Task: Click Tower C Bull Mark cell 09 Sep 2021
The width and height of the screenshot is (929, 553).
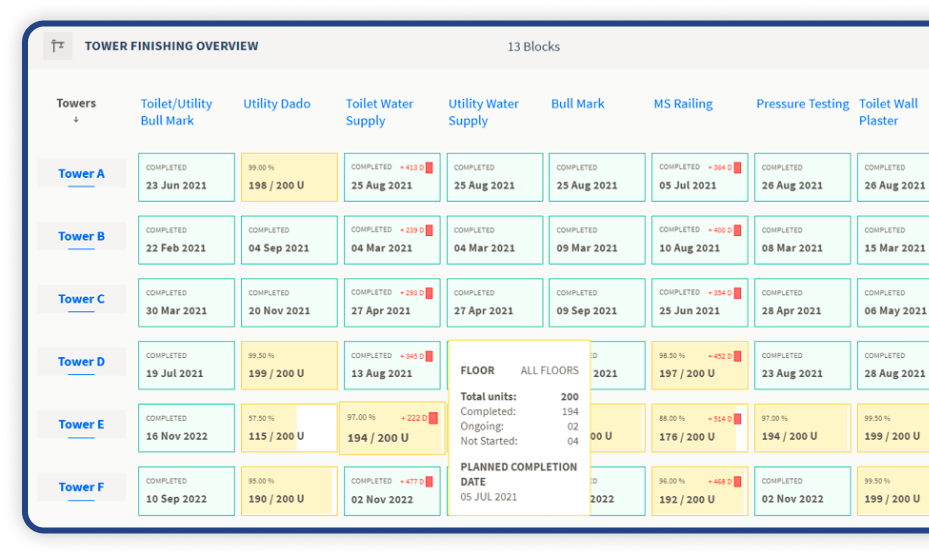Action: (597, 303)
